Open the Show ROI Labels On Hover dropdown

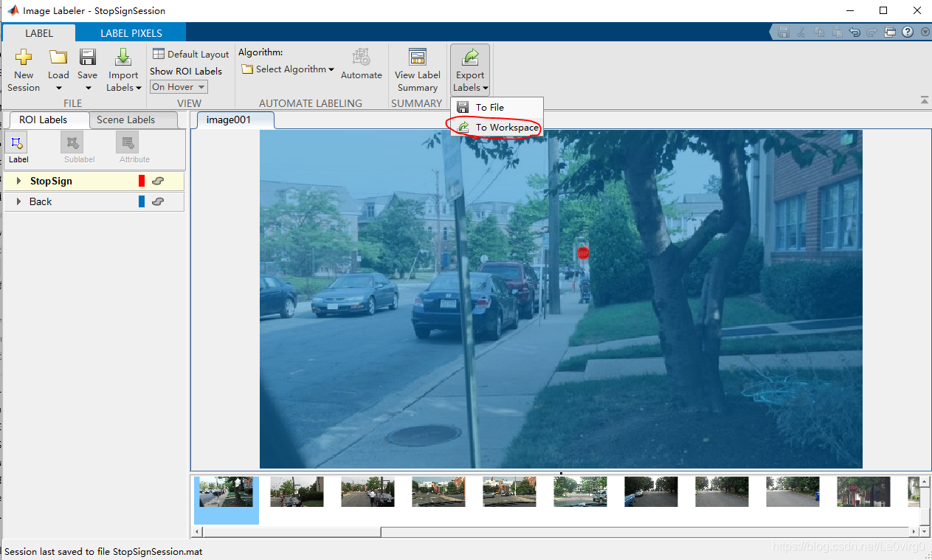[x=179, y=87]
